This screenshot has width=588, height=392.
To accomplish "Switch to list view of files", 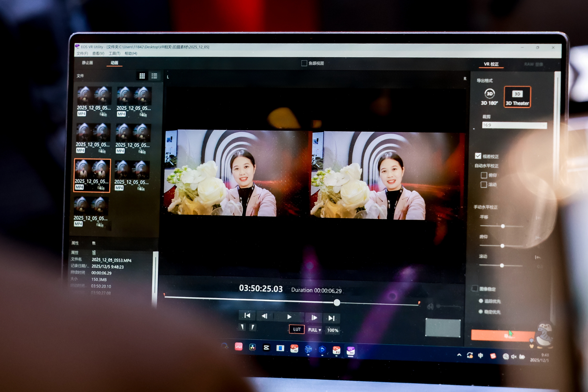I will pos(154,76).
